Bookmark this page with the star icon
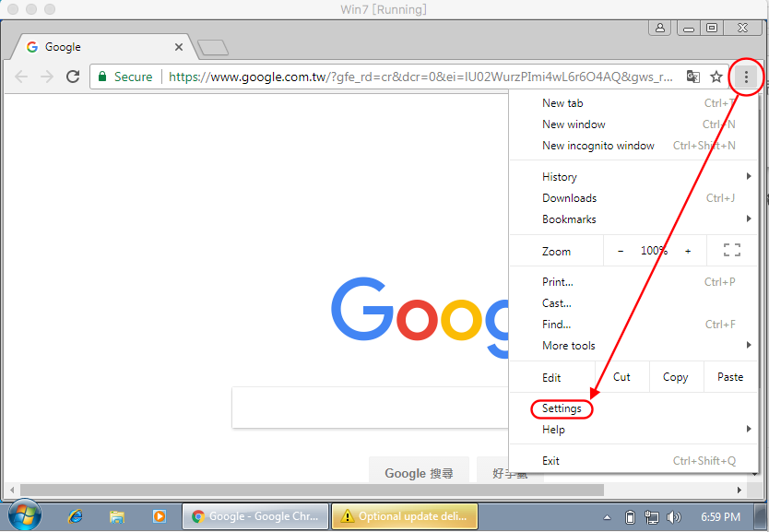 716,77
